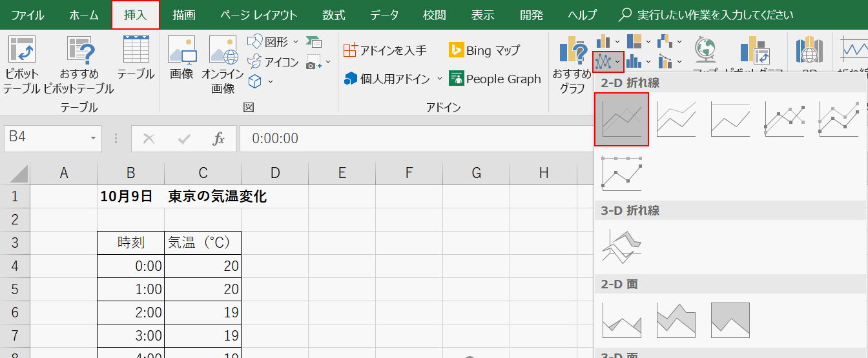868x358 pixels.
Task: Open My Add-ins (個人用アドイン)
Action: click(x=387, y=79)
